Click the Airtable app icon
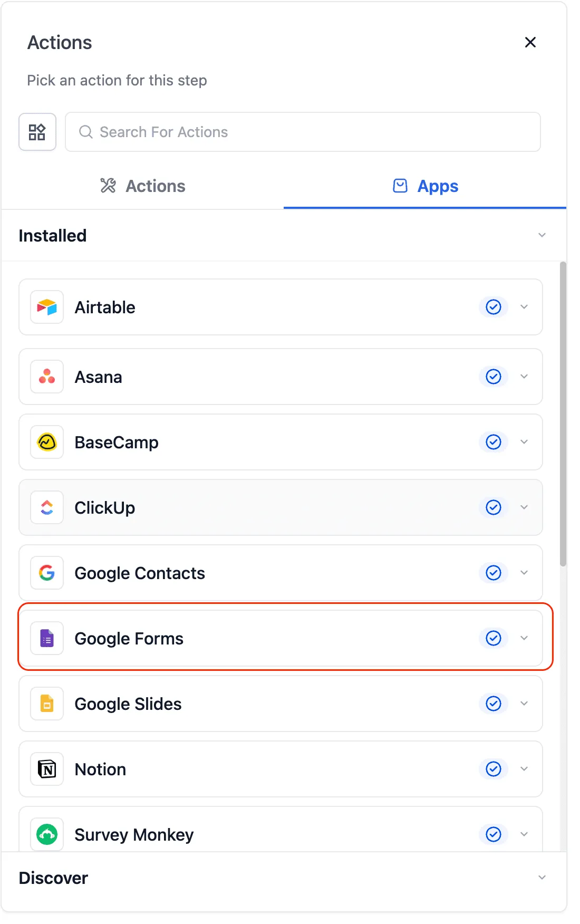This screenshot has height=924, width=580. coord(46,307)
